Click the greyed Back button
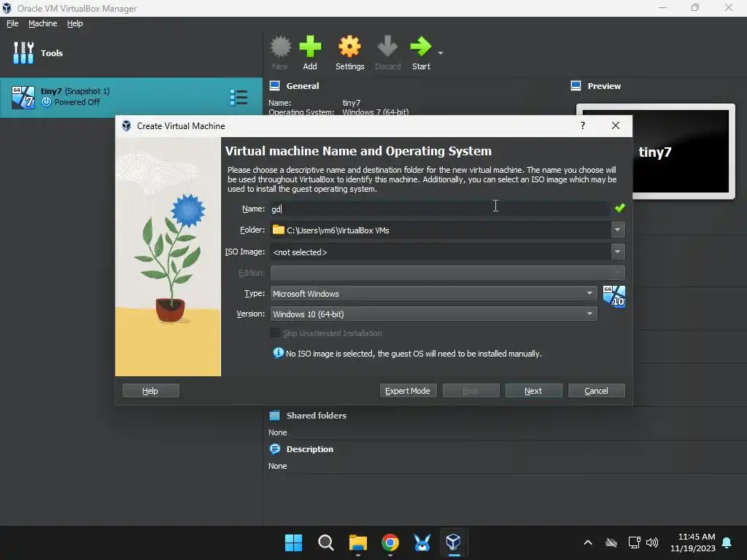This screenshot has width=747, height=560. point(471,391)
